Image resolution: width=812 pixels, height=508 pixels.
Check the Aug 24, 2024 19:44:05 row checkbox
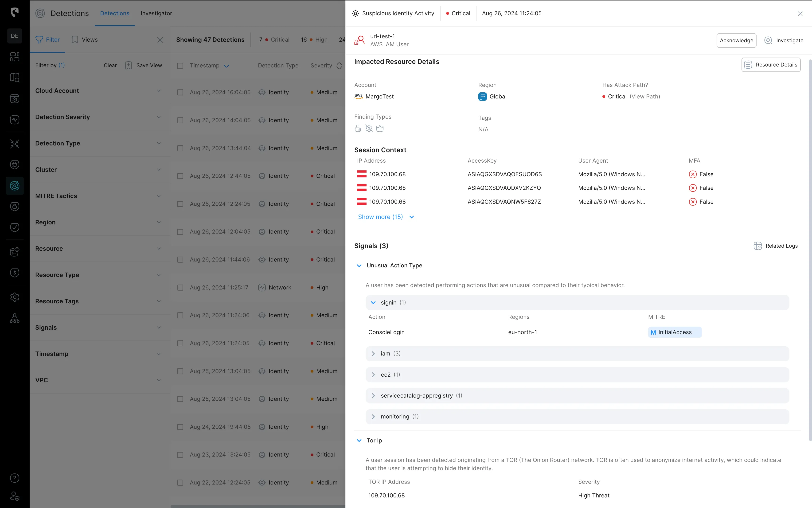tap(180, 427)
